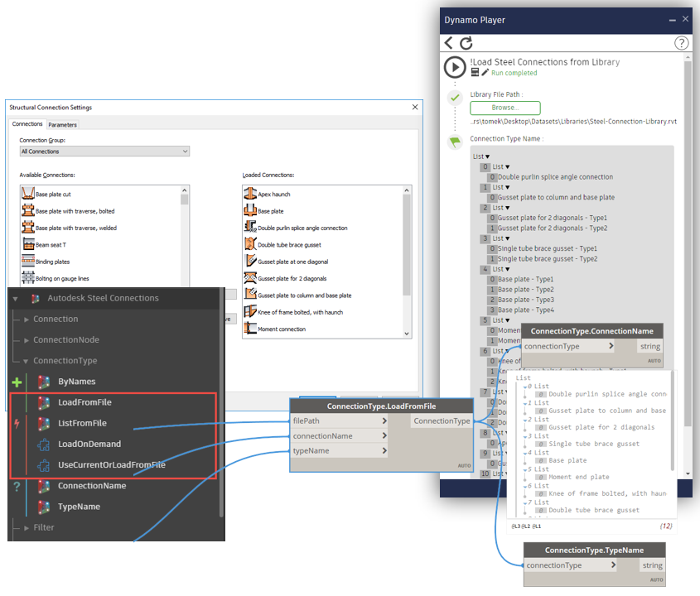Click the ConnectionType output port of LoadFromFile

coord(442,421)
